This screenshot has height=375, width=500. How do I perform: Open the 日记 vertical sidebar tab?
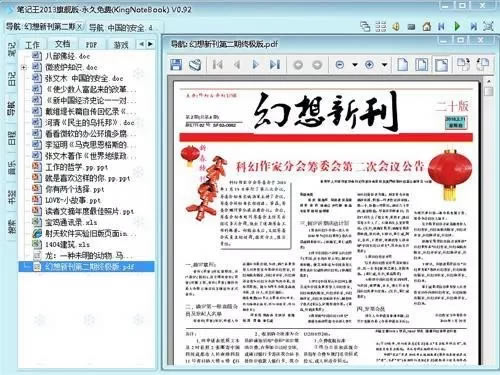(x=12, y=79)
